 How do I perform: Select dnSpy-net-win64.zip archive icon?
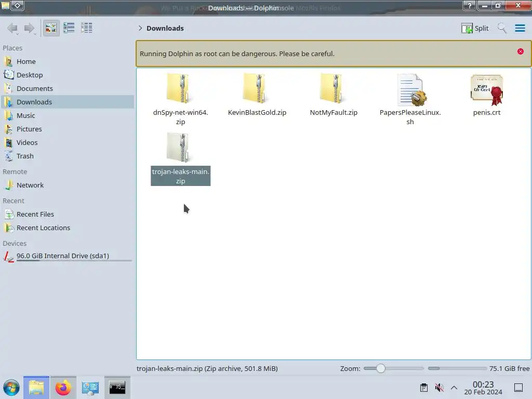pos(180,88)
